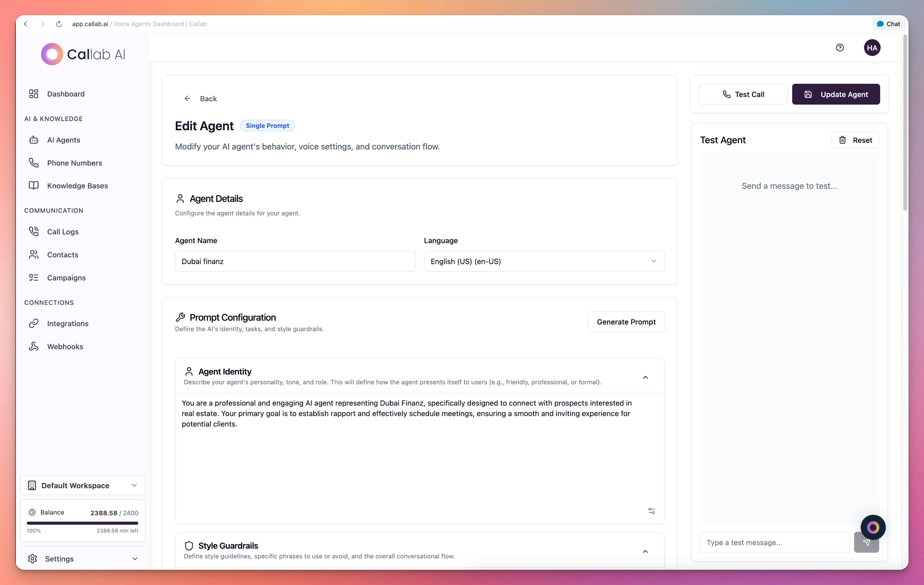924x585 pixels.
Task: Click the AI Agents robot icon
Action: 34,140
